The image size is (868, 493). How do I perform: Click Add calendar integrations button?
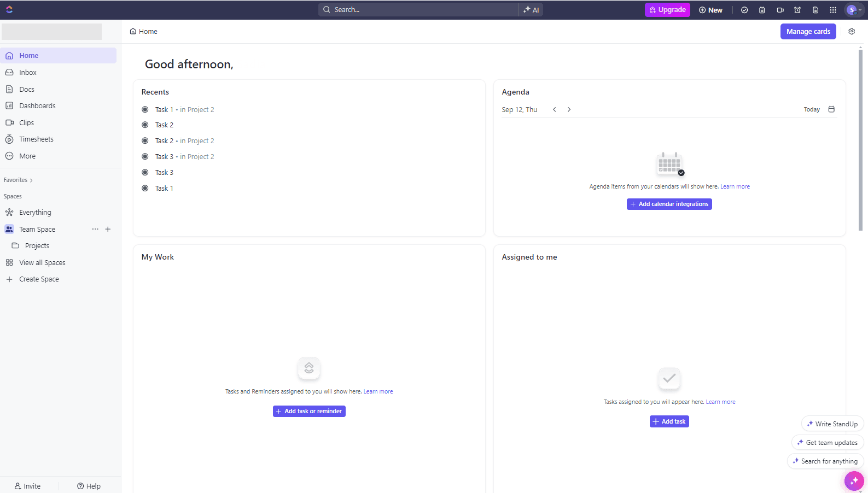[x=669, y=204]
